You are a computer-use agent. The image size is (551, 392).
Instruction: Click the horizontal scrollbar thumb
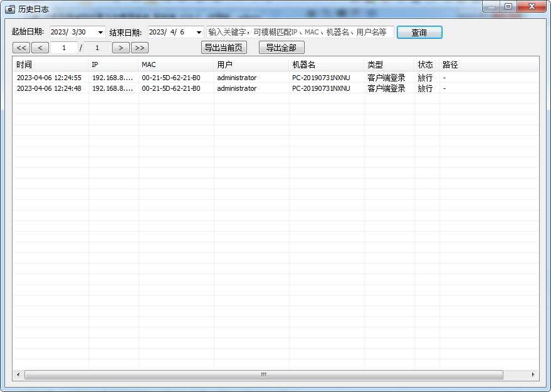[263, 374]
